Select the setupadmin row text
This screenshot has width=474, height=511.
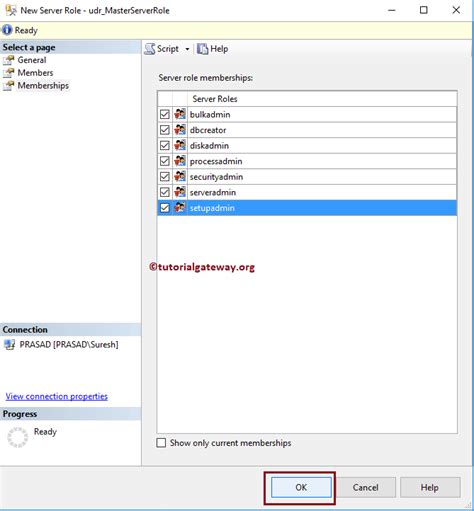212,208
